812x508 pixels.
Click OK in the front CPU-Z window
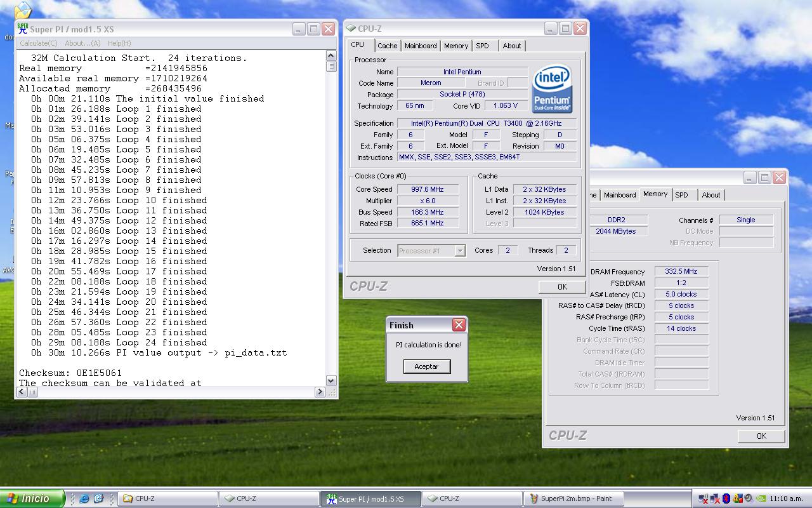coord(562,286)
